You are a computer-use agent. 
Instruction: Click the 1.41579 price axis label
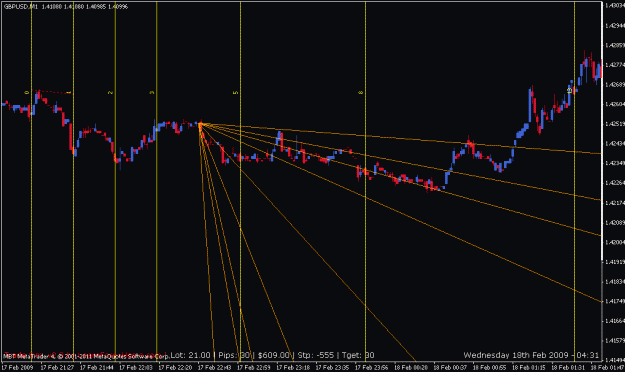(615, 341)
